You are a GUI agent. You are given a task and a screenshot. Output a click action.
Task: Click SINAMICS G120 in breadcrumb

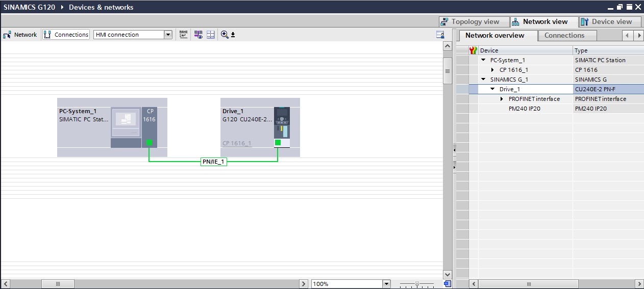click(29, 7)
